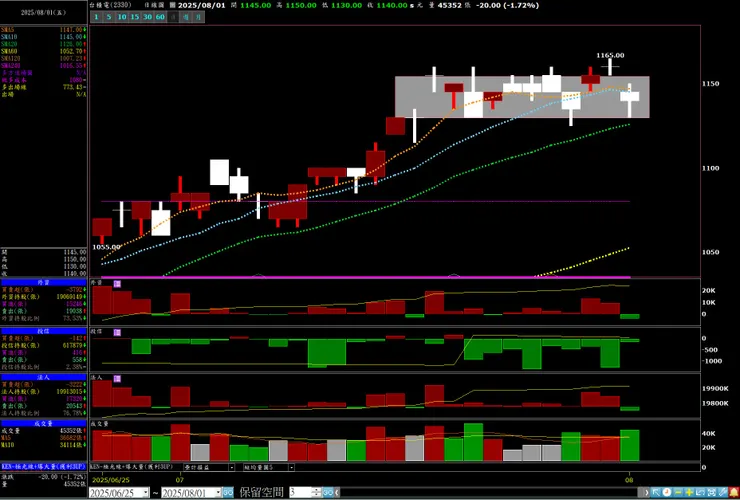
Task: Click the purple icon in 投信 panel
Action: point(117,332)
